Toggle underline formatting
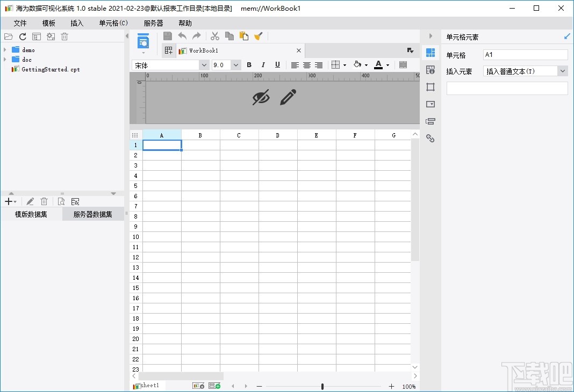This screenshot has height=392, width=574. (277, 65)
